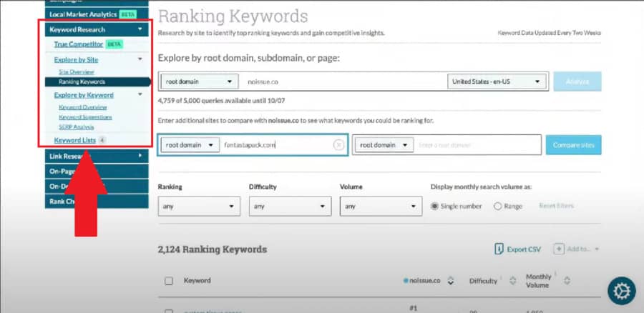Screen dimensions: 644x313
Task: Click the noissue.co column header
Action: (424, 281)
